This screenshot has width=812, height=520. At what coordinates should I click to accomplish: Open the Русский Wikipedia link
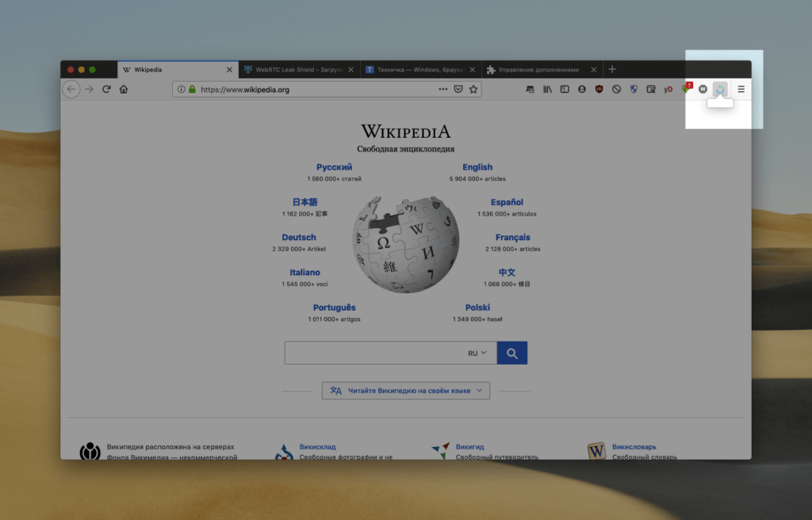click(x=334, y=166)
